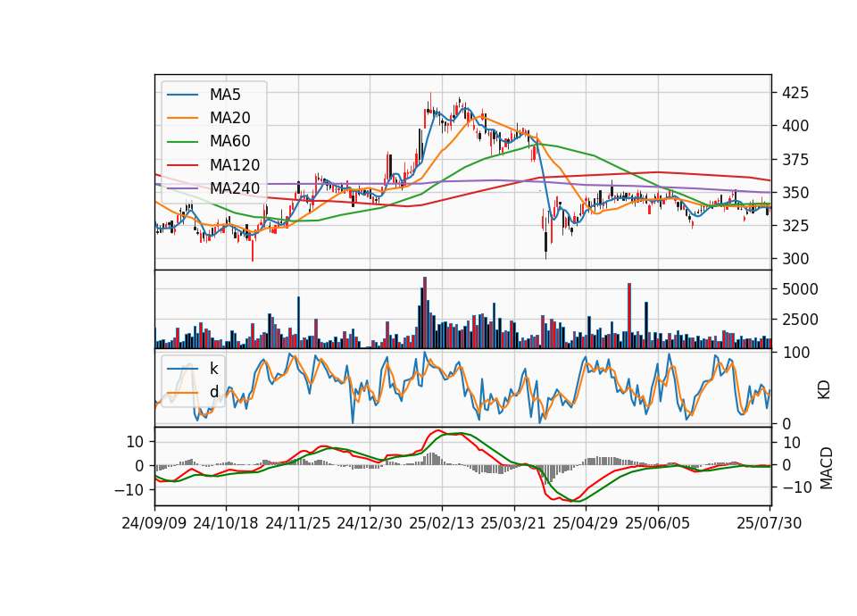Viewport: 857px width, 616px height.
Task: Click the 325 price axis label
Action: point(795,226)
